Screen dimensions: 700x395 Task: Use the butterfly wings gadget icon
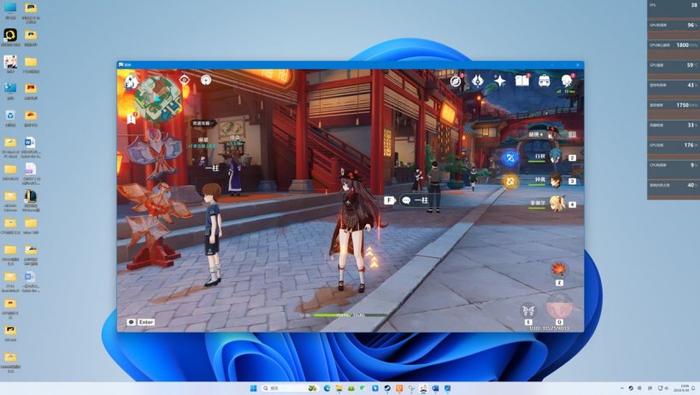[528, 310]
